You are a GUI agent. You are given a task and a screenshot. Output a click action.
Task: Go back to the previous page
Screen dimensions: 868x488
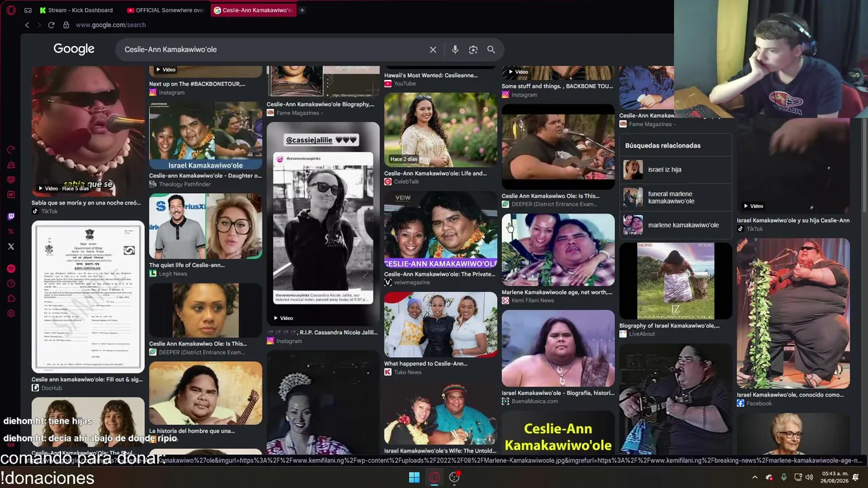point(27,25)
